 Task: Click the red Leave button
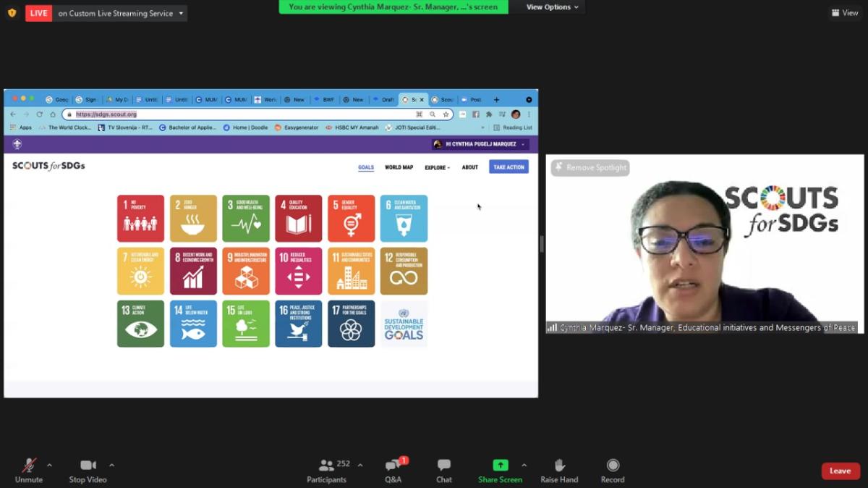(840, 471)
